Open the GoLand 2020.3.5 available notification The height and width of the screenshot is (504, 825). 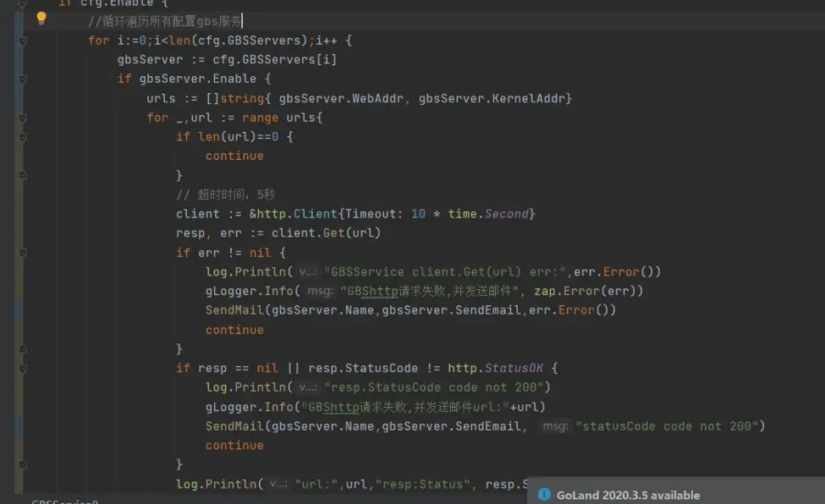628,495
